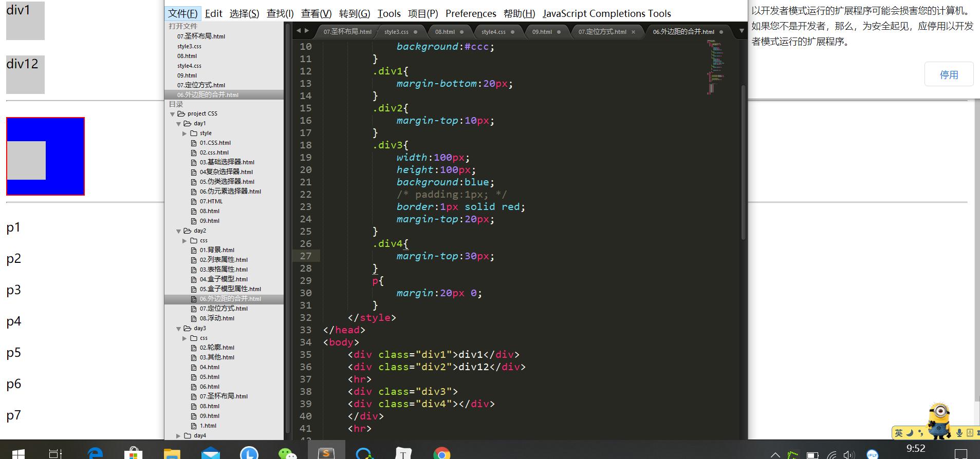Click the IME microphone voice input

pos(959,433)
